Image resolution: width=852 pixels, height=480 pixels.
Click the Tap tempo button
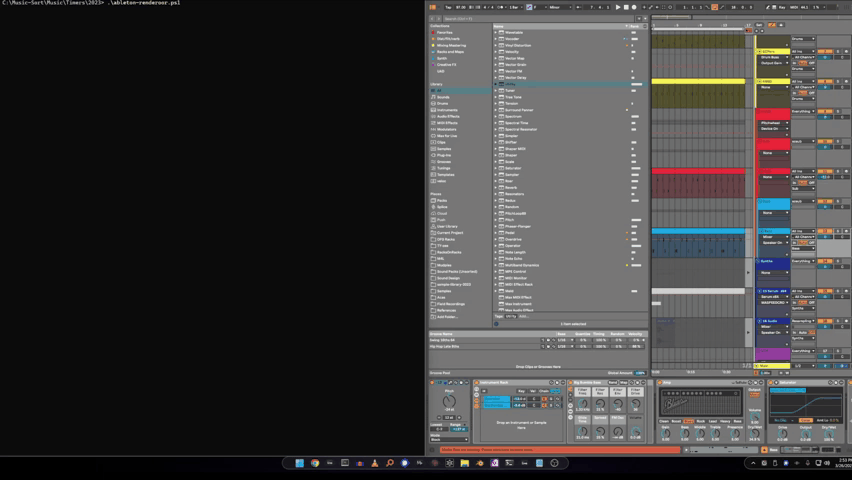(x=447, y=7)
